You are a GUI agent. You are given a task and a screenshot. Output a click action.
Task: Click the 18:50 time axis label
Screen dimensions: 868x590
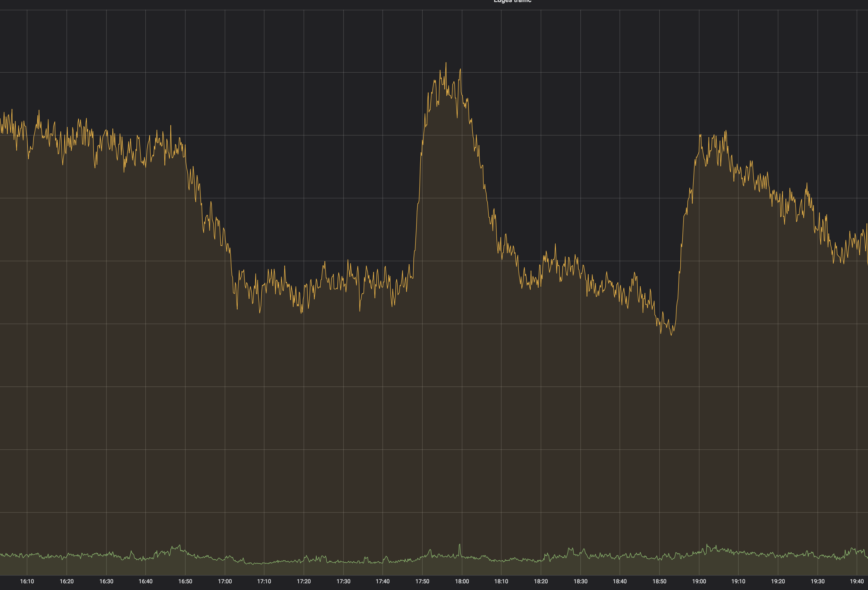tap(660, 581)
